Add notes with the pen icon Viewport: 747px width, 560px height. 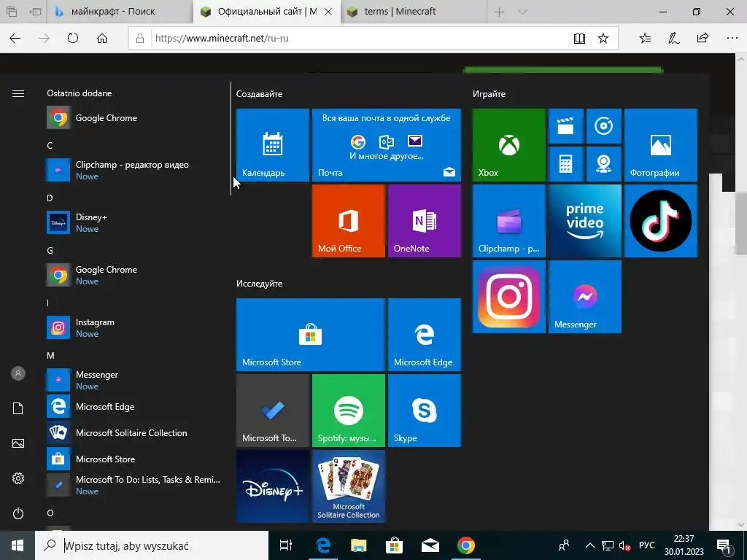[673, 38]
